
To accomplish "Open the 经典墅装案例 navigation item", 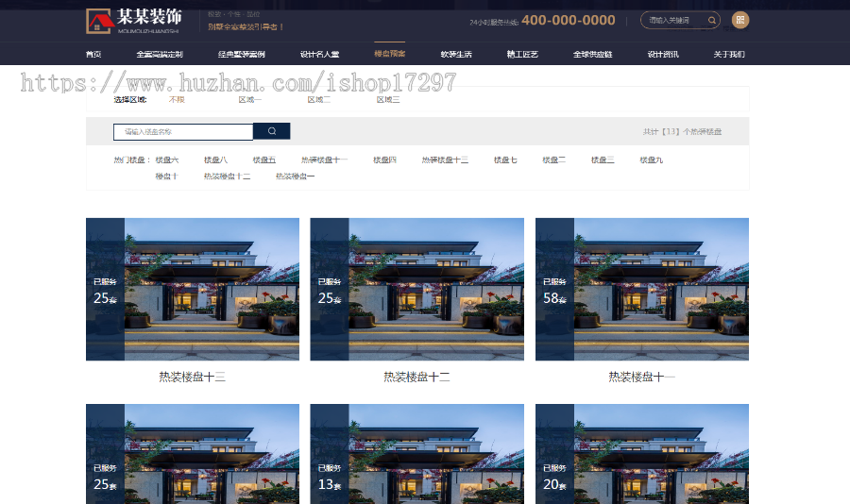I will coord(241,54).
